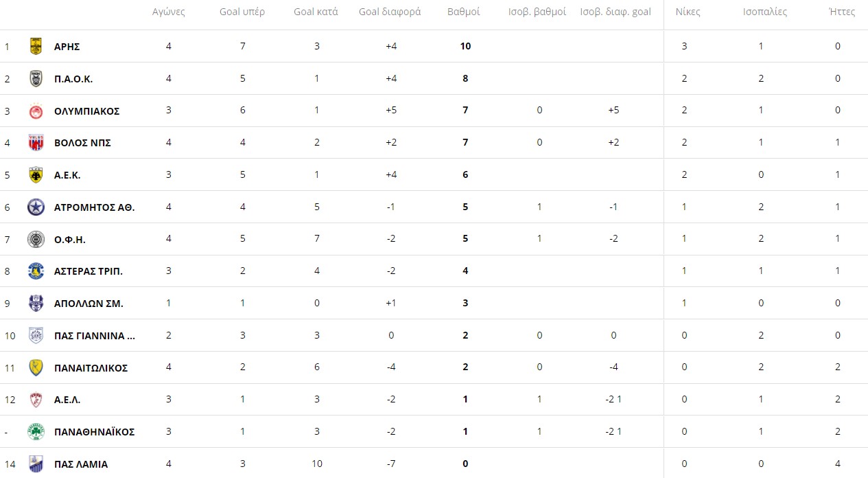Click the ΑΤΡΟΜΗΤΟΣ ΑΘ. star logo
Screen dimensions: 868x478
point(36,207)
